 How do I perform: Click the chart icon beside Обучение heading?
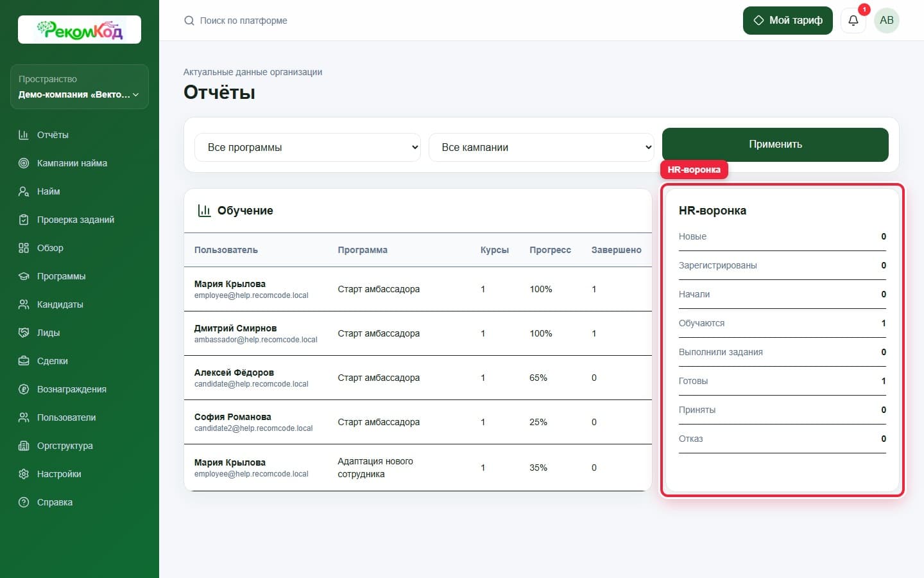coord(204,211)
